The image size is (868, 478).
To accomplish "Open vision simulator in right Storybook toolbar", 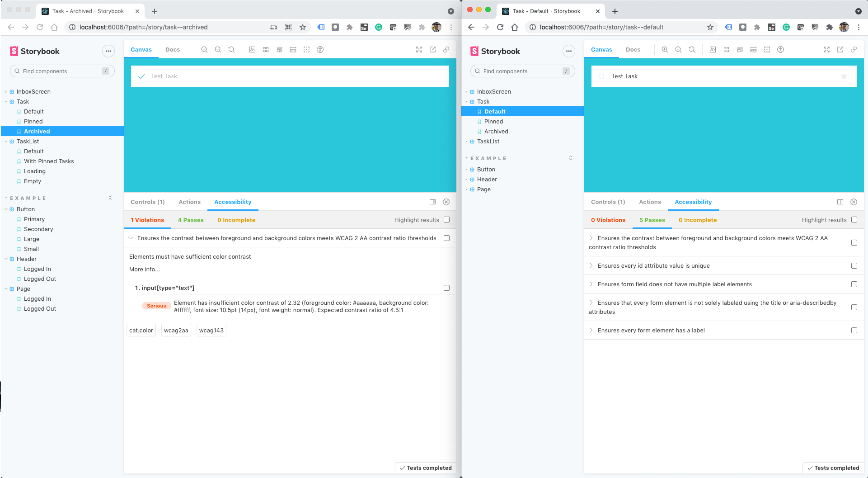I will (x=780, y=50).
